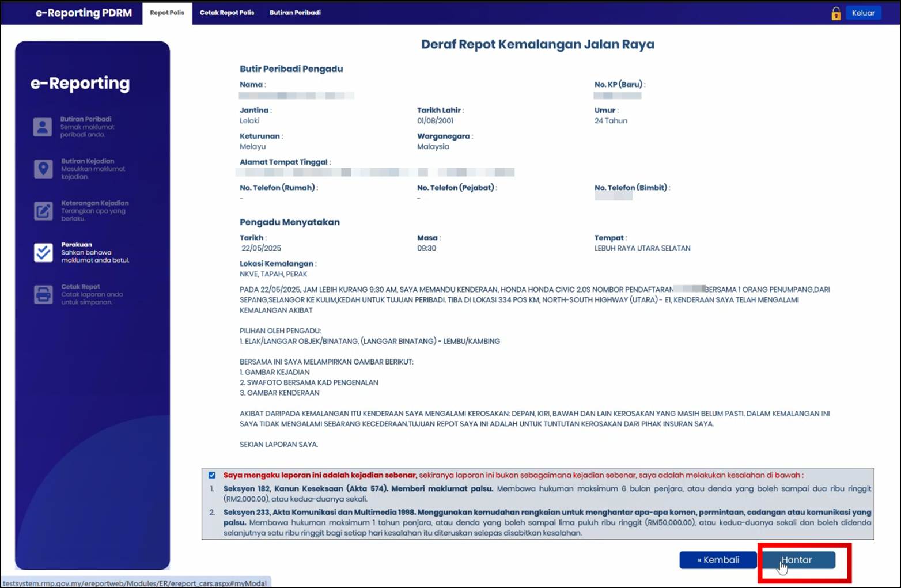
Task: Click the line 2. SWAFOTO BERSAMA KAD PENGENALAN
Action: [309, 382]
